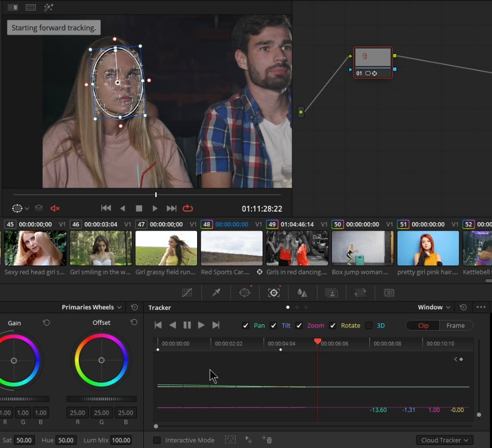Image resolution: width=492 pixels, height=448 pixels.
Task: Play the viewer forward
Action: point(155,208)
